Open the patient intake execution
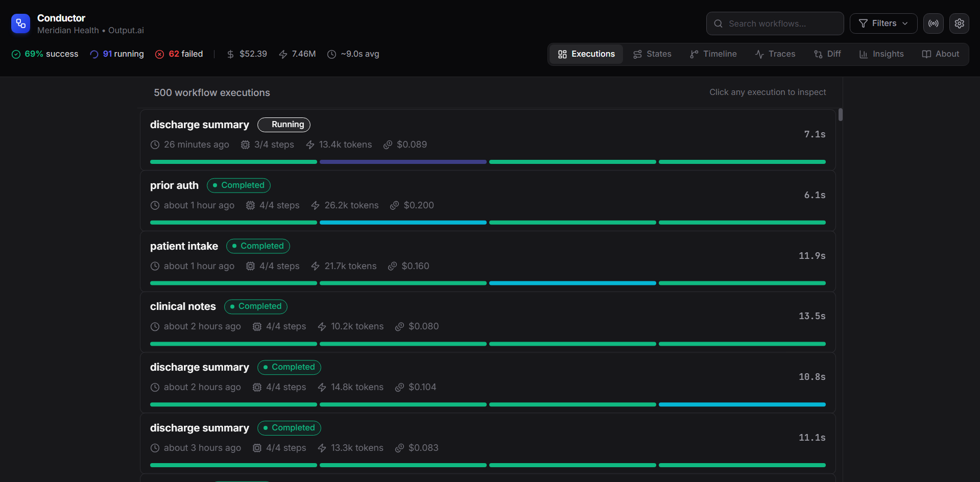This screenshot has height=482, width=980. [x=488, y=261]
